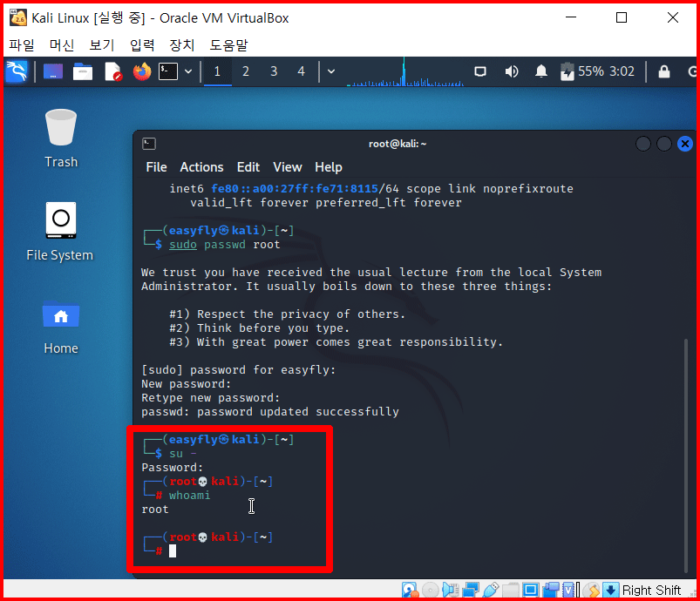Click VirtualBox mouse integration status icon
The height and width of the screenshot is (601, 700).
[592, 590]
